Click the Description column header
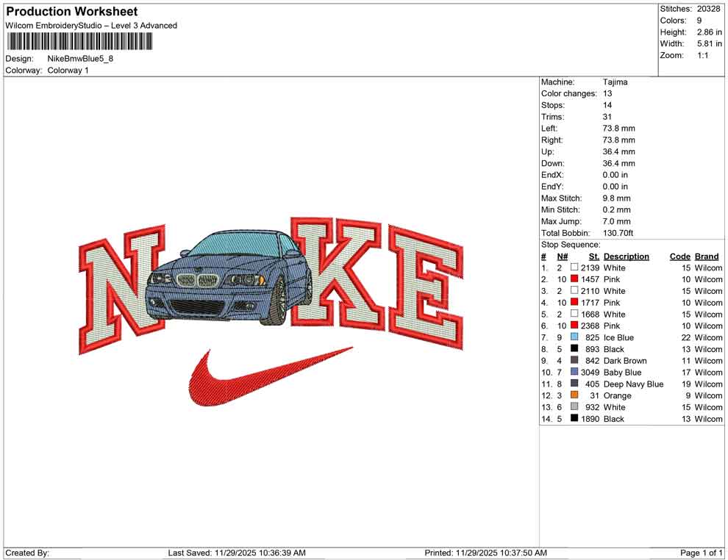This screenshot has height=560, width=728. pos(627,256)
